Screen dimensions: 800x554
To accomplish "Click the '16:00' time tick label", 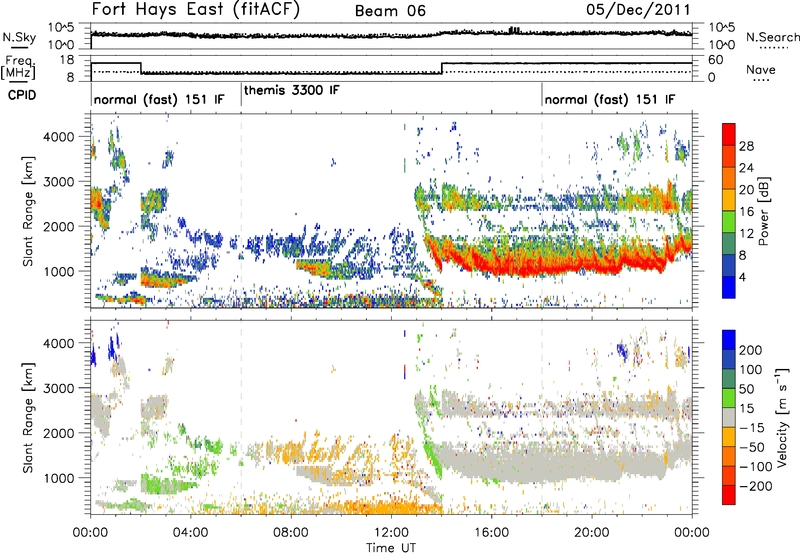I will [491, 533].
